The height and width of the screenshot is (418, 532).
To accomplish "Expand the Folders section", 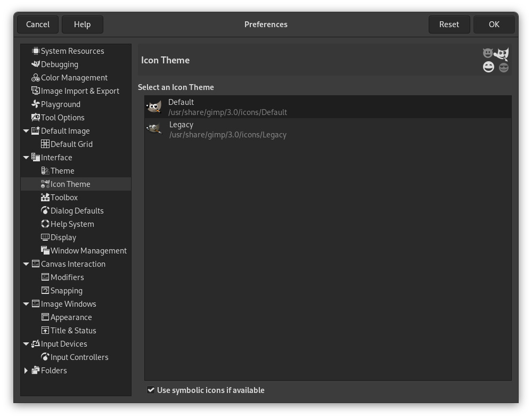I will coord(26,370).
